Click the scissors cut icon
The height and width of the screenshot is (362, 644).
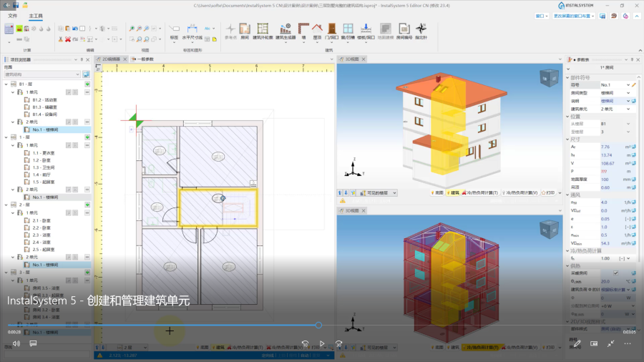tap(61, 39)
